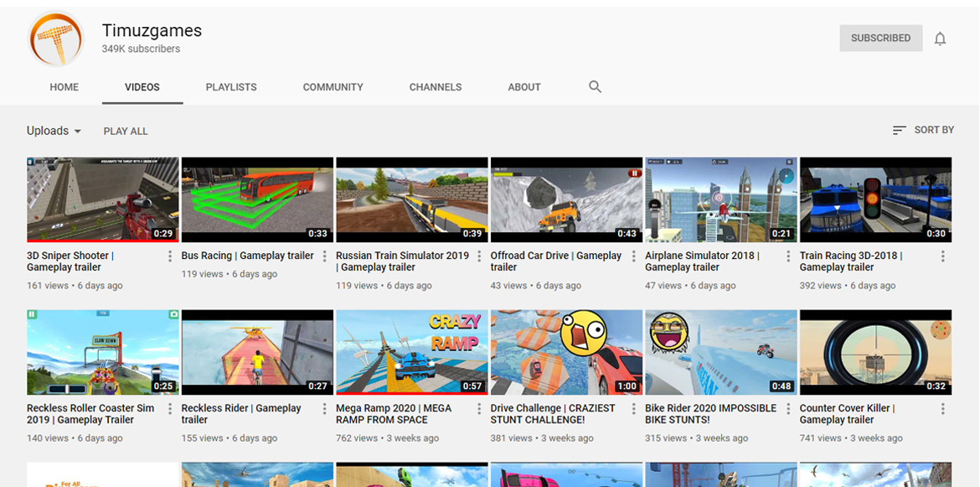Click the Timuzgames channel avatar logo
This screenshot has height=487, width=980.
[56, 38]
